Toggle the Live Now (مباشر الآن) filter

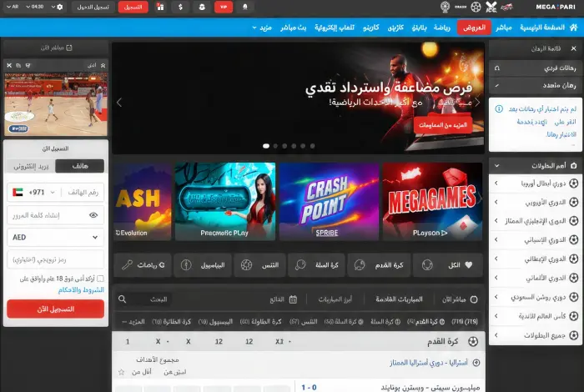(460, 299)
